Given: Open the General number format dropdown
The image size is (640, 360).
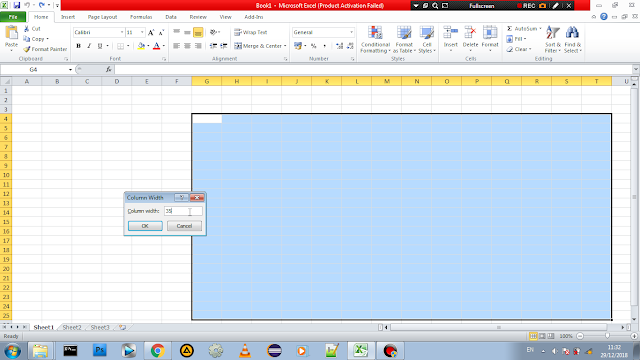Looking at the screenshot, I should (351, 32).
